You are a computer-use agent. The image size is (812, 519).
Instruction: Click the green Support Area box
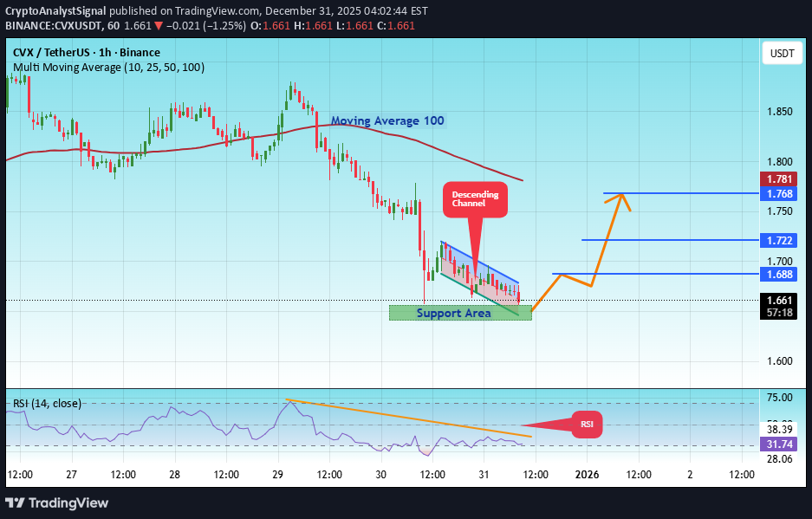(459, 313)
